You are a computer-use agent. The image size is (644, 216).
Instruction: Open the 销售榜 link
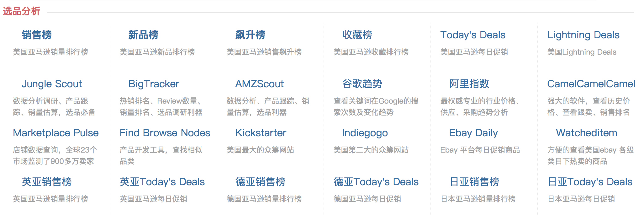[x=37, y=35]
